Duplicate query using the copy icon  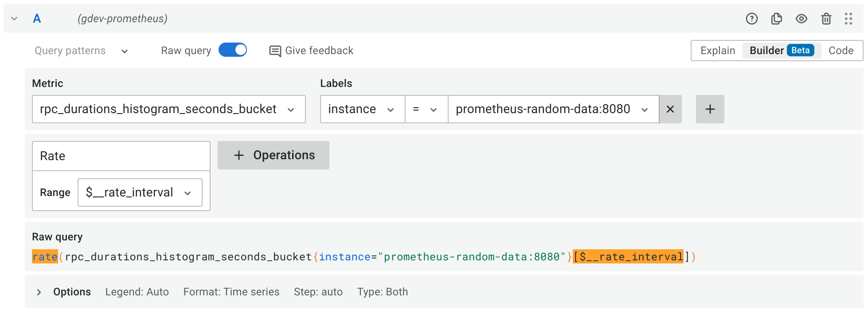click(776, 19)
